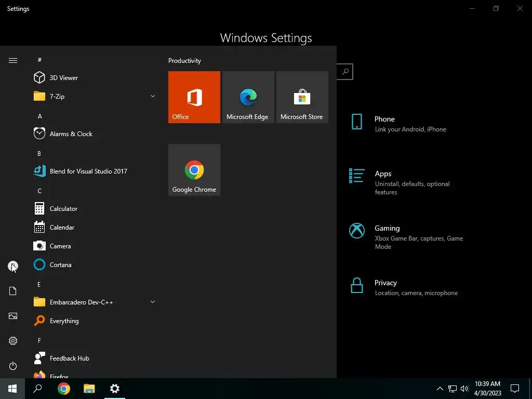This screenshot has height=399, width=532.
Task: Open the Microsoft Edge tile
Action: (248, 97)
